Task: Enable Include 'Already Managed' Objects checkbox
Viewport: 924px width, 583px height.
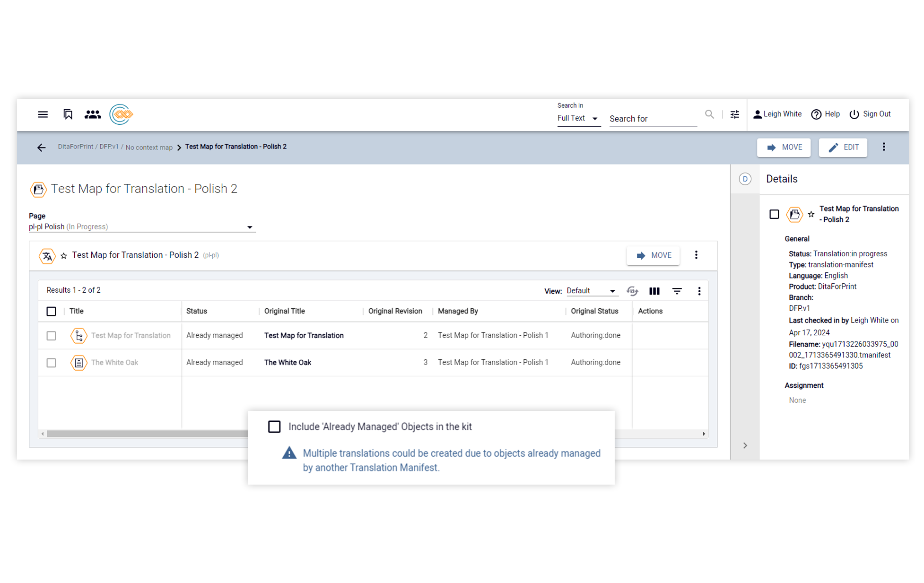Action: [274, 426]
